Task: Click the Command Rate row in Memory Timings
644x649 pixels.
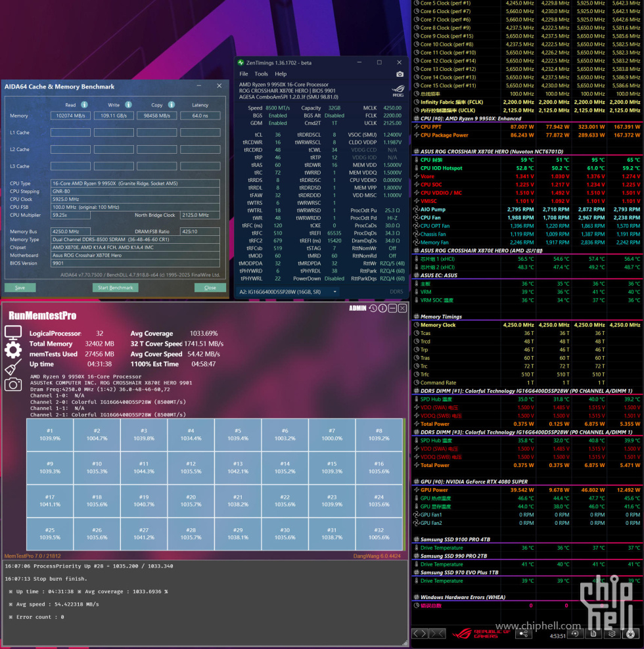Action: (527, 383)
